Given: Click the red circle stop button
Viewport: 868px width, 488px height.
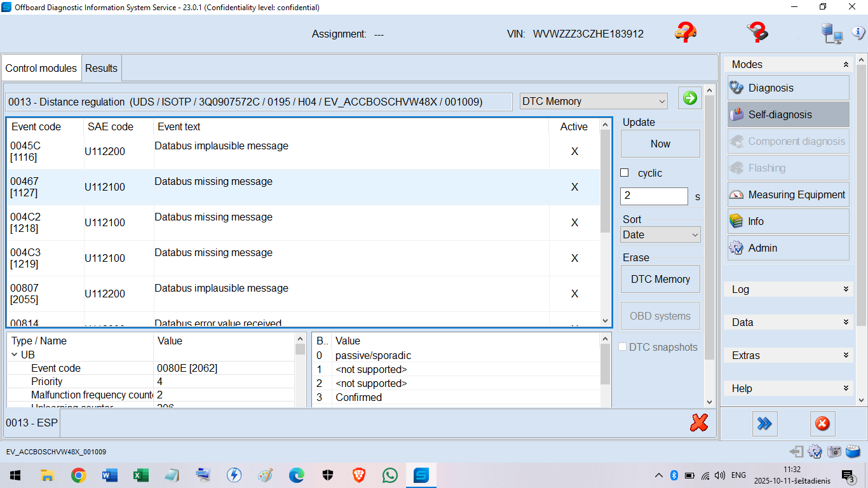Looking at the screenshot, I should click(x=822, y=423).
